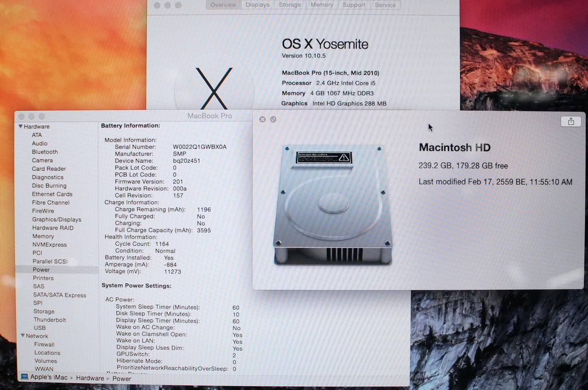Viewport: 588px width, 390px height.
Task: Click the computer icon beside Apple's iMac
Action: (24, 377)
